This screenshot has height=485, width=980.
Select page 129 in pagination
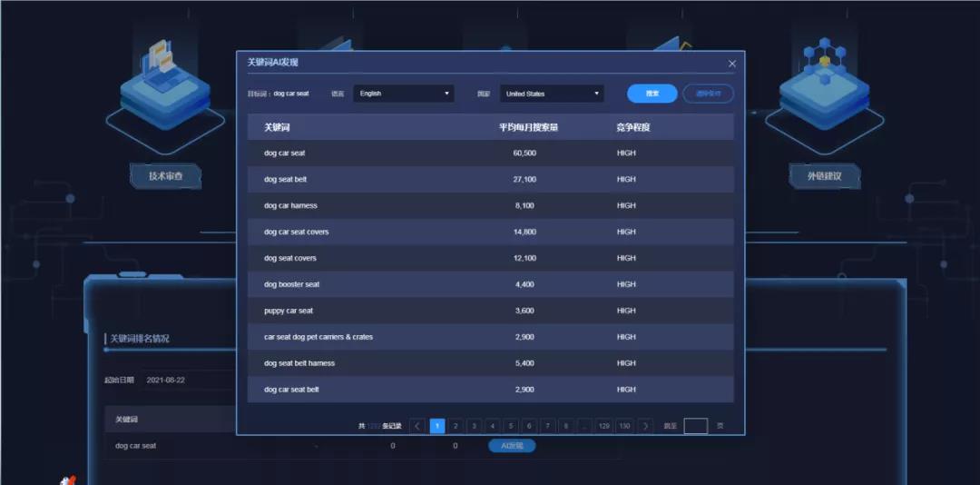pyautogui.click(x=604, y=426)
